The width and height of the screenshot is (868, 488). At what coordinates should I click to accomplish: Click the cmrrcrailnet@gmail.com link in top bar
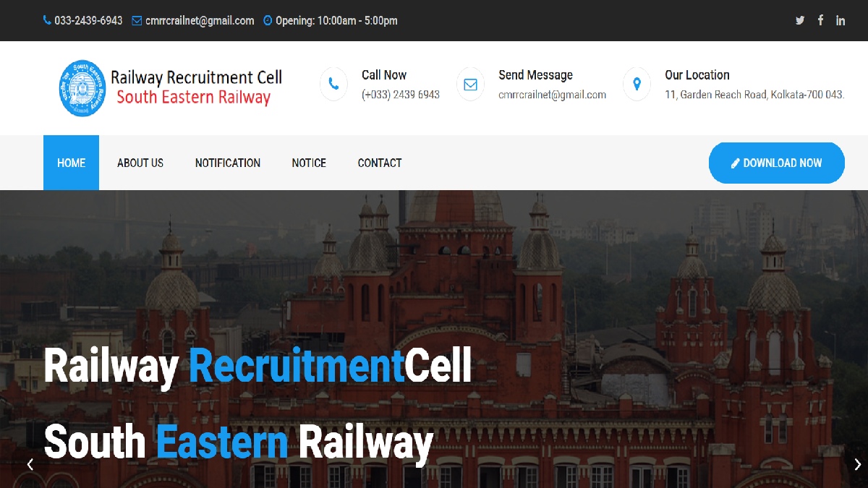[200, 21]
